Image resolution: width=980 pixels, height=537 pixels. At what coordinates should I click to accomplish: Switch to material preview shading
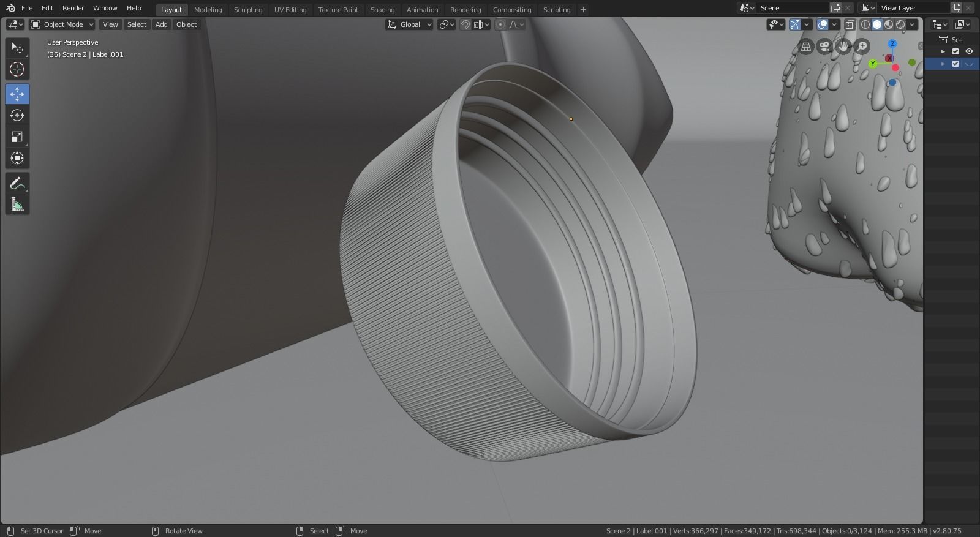[x=889, y=24]
